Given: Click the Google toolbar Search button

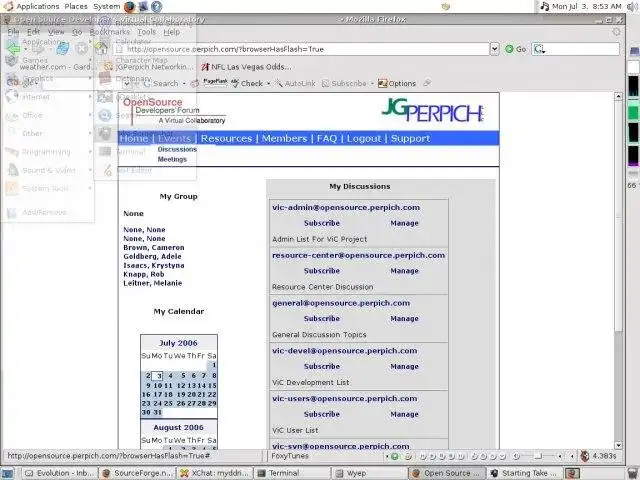Looking at the screenshot, I should [x=161, y=83].
